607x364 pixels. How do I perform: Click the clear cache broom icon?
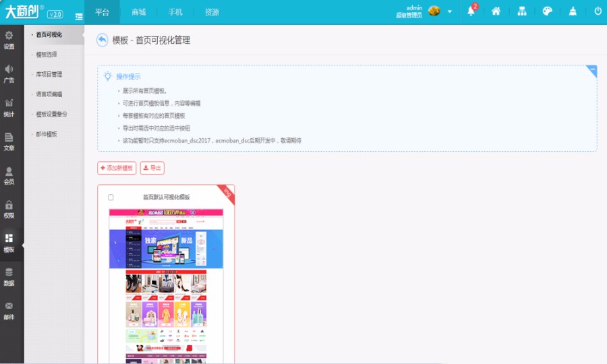573,11
